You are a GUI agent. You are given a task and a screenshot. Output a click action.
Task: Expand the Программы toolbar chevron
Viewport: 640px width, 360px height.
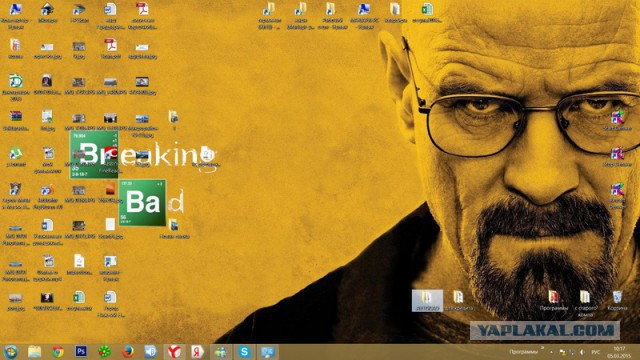tap(542, 348)
